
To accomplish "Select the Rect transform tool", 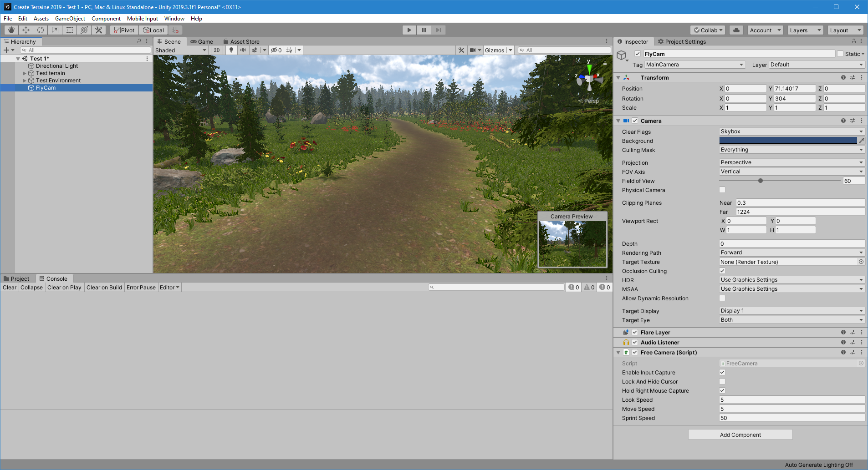I will tap(70, 30).
